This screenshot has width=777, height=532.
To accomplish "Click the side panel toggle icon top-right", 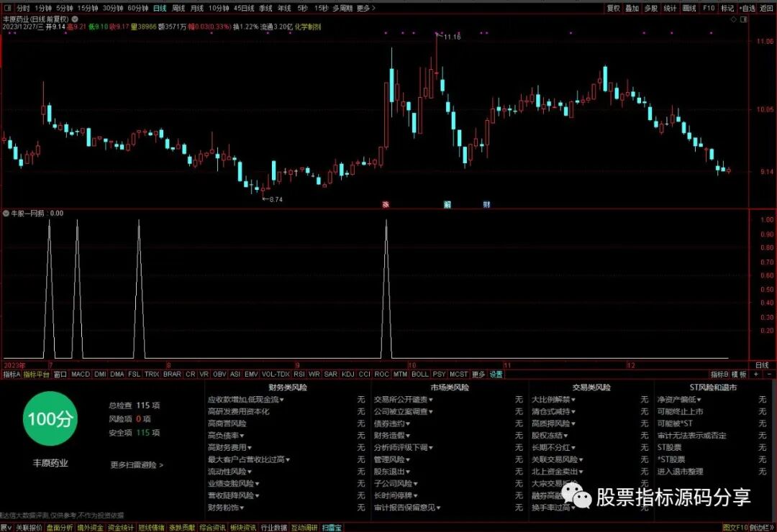I will 743,19.
